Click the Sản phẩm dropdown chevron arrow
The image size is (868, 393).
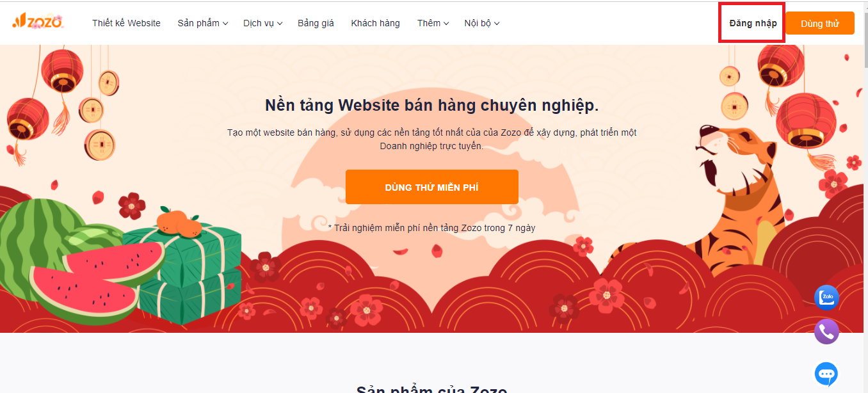(225, 24)
